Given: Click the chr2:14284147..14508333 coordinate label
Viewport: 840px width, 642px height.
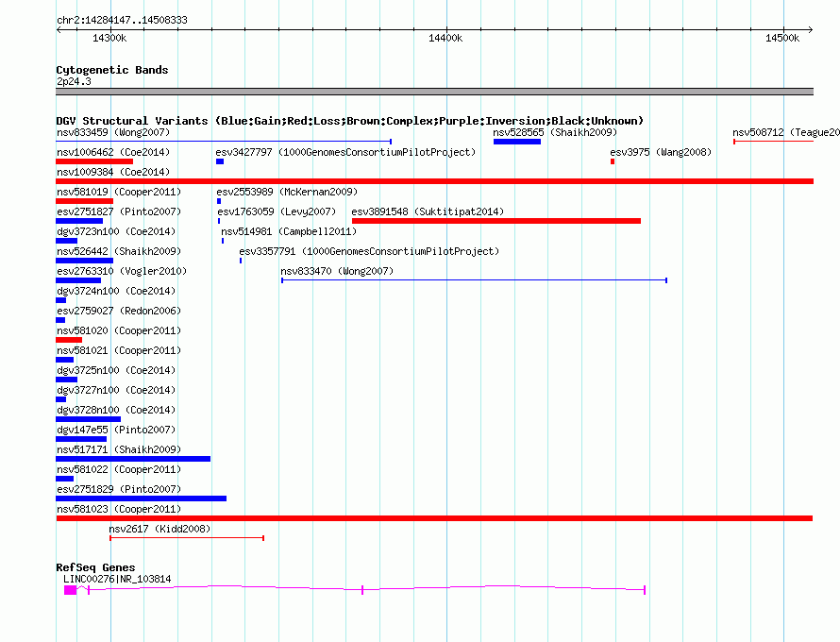Looking at the screenshot, I should pyautogui.click(x=122, y=20).
